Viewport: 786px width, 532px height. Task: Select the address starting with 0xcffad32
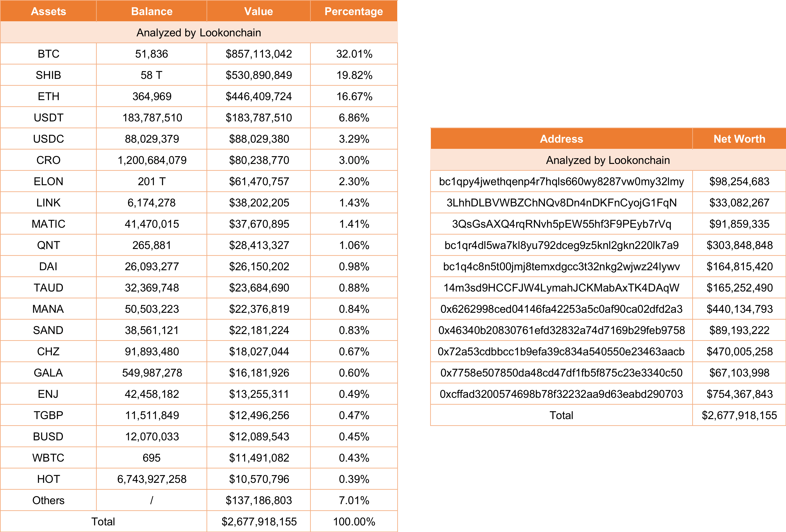pos(561,394)
